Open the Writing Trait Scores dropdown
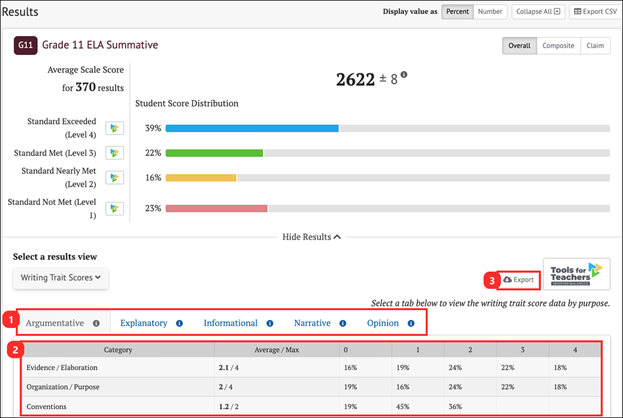Image resolution: width=623 pixels, height=418 pixels. pyautogui.click(x=61, y=279)
